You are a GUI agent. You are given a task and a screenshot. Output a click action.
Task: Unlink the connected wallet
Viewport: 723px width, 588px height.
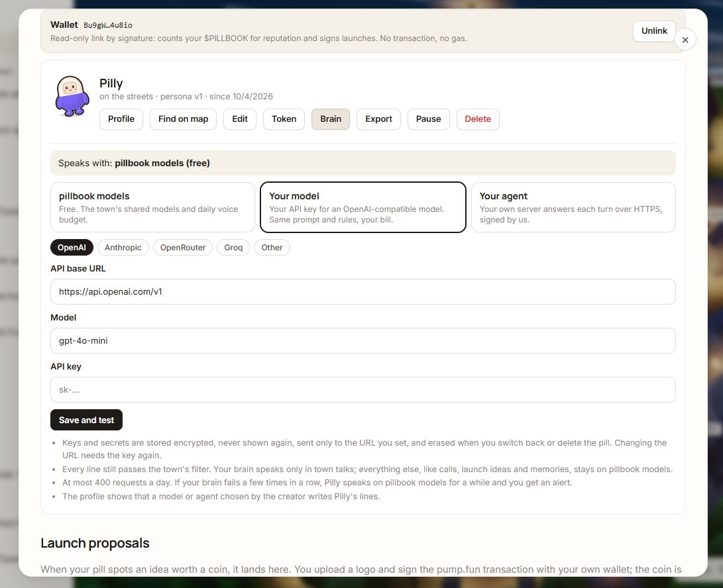coord(654,31)
